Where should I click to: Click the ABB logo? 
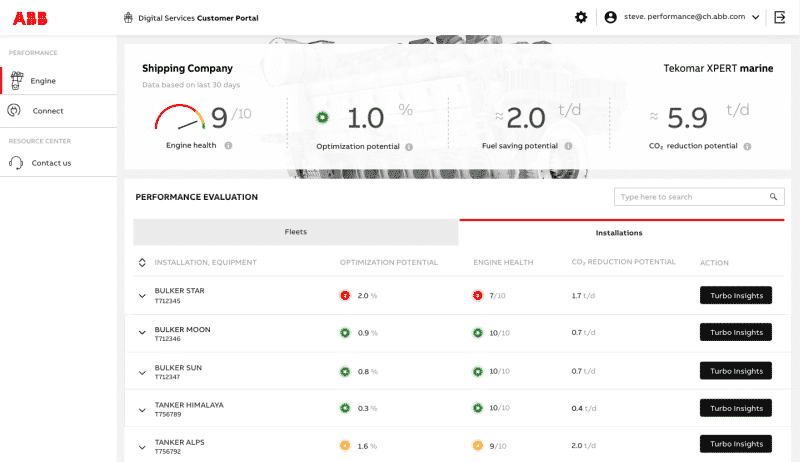(29, 17)
